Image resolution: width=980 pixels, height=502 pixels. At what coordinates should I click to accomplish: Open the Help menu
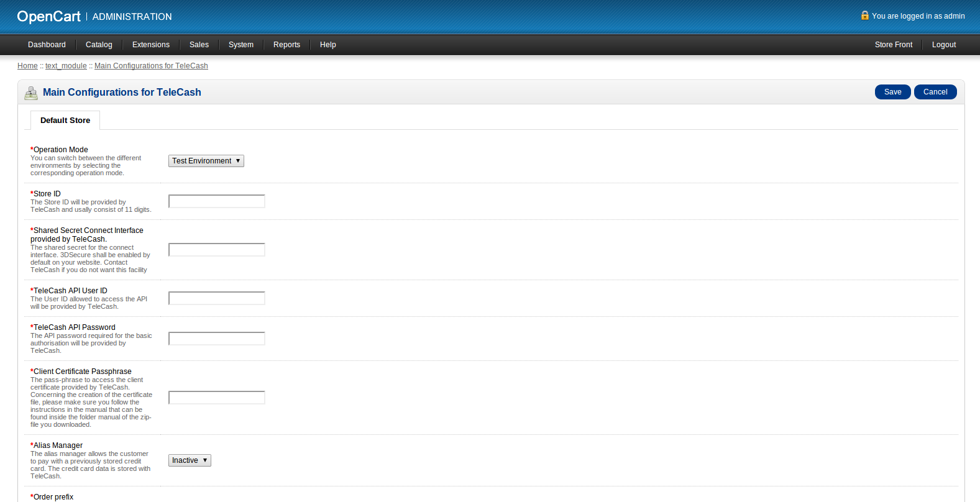pos(327,45)
